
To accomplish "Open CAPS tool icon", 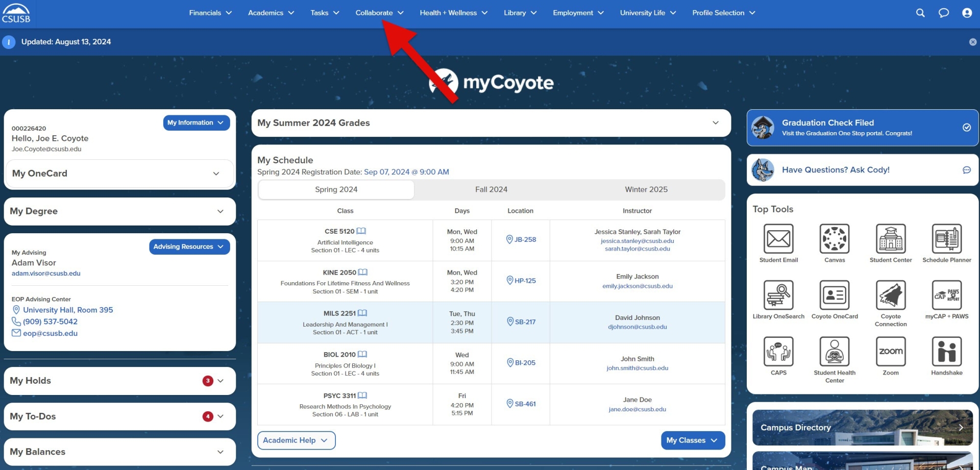I will (778, 351).
